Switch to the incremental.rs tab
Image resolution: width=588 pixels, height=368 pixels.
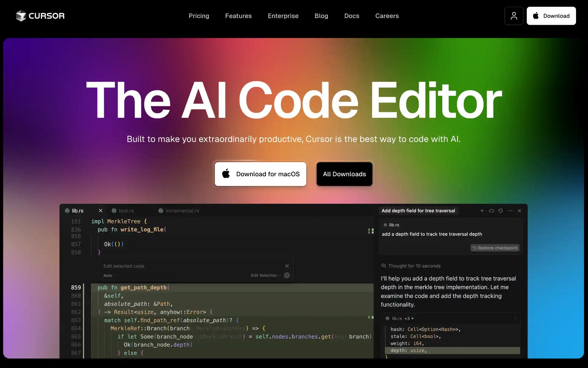pos(182,211)
